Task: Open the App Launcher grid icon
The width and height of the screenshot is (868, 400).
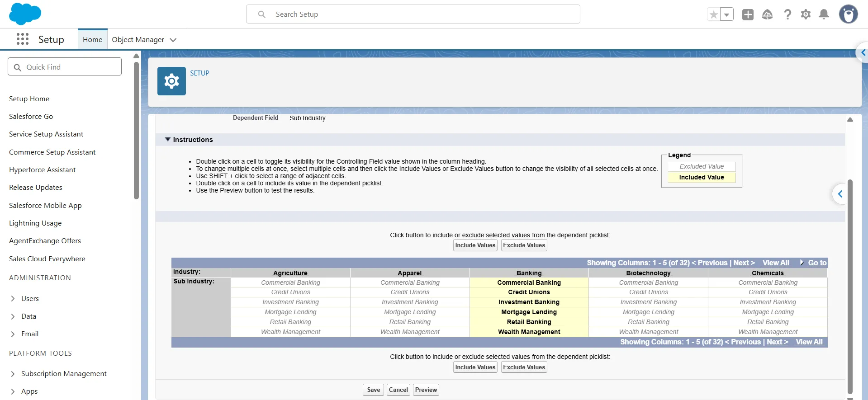Action: (x=22, y=39)
